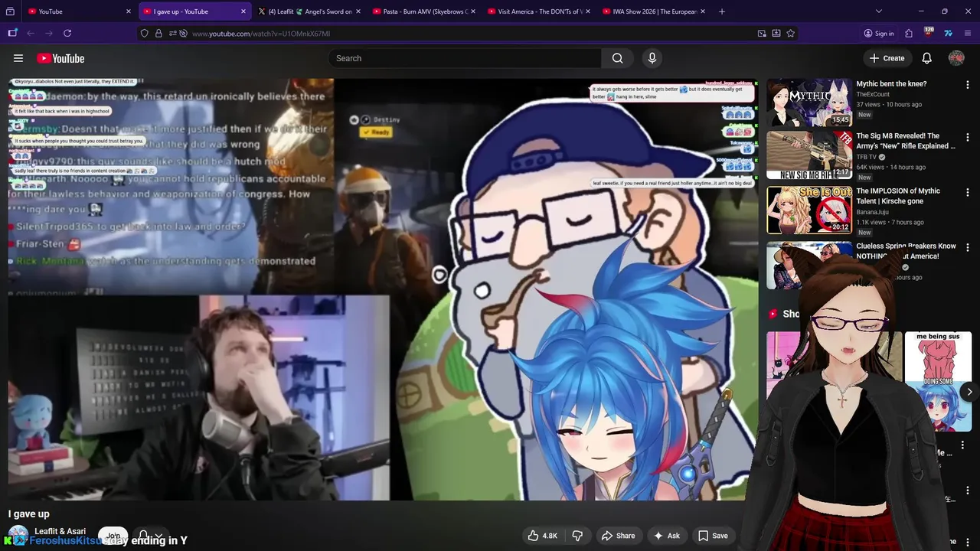This screenshot has height=551, width=980.
Task: Open options for 'Mythic bent the knee?' video
Action: click(967, 85)
